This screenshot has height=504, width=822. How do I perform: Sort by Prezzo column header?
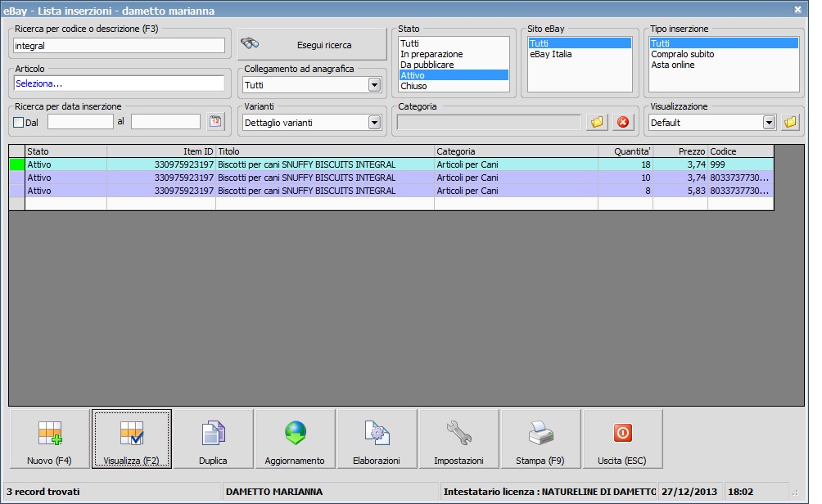680,151
